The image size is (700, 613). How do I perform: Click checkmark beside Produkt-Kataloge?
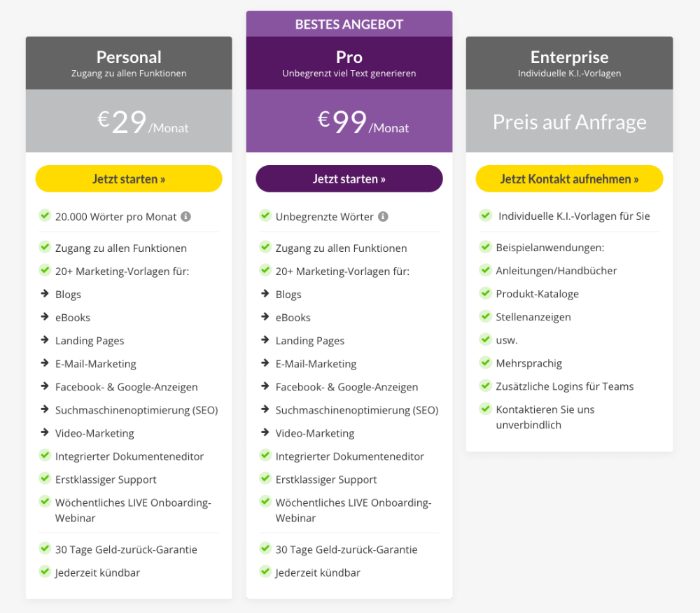[x=485, y=293]
